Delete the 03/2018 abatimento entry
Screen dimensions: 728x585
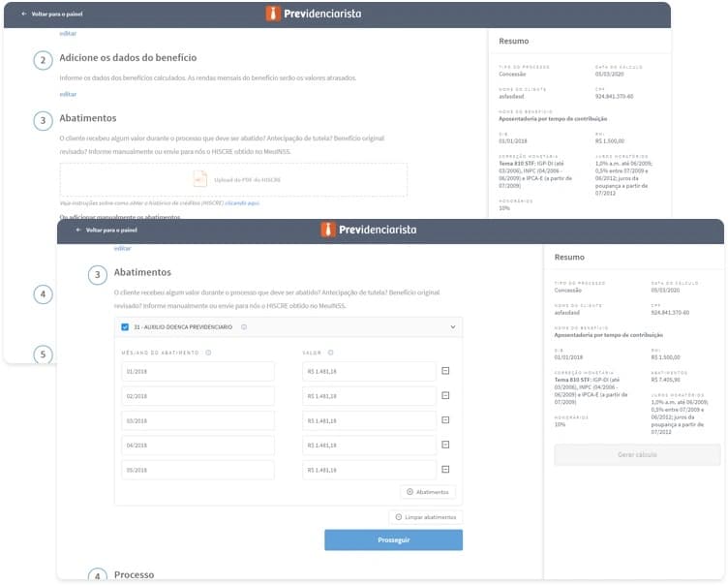coord(445,420)
